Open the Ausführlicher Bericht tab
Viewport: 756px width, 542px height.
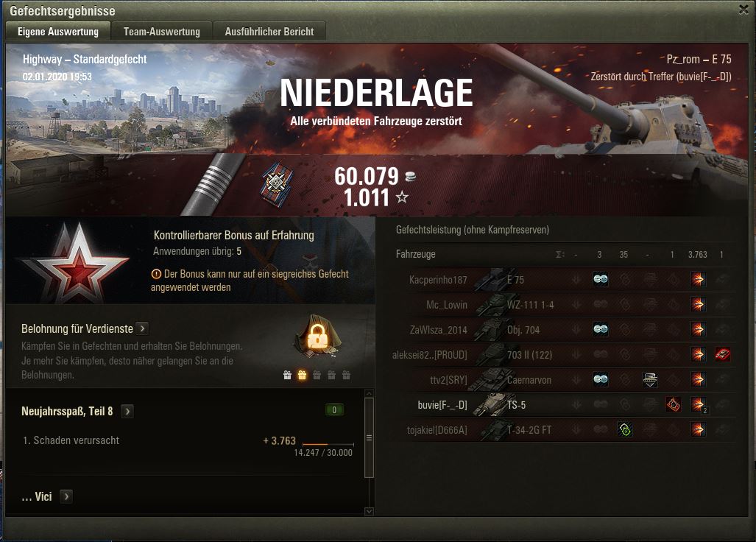[269, 32]
